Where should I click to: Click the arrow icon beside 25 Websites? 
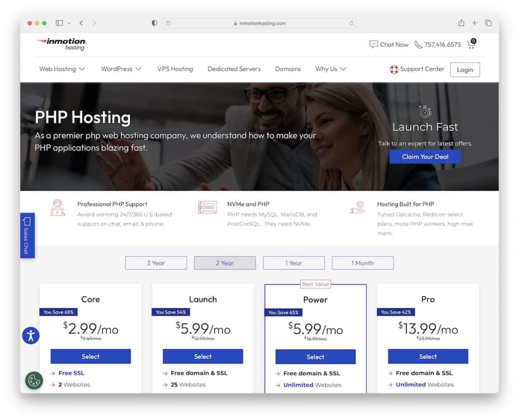(165, 385)
